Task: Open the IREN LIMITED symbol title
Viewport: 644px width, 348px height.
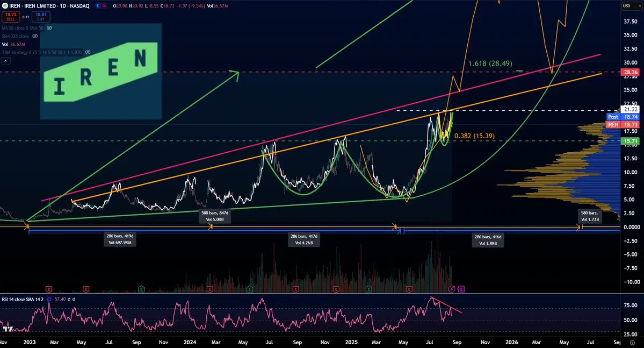Action: (49, 6)
